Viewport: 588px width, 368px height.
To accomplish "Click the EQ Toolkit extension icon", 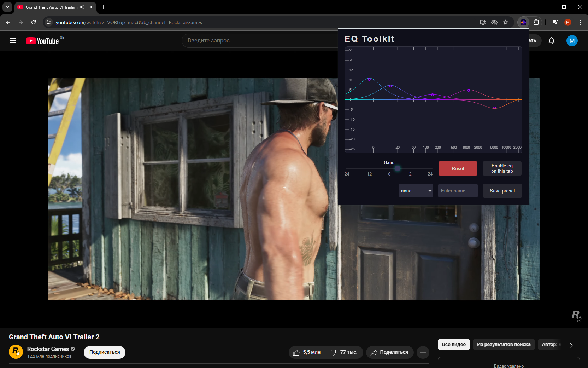I will tap(523, 22).
